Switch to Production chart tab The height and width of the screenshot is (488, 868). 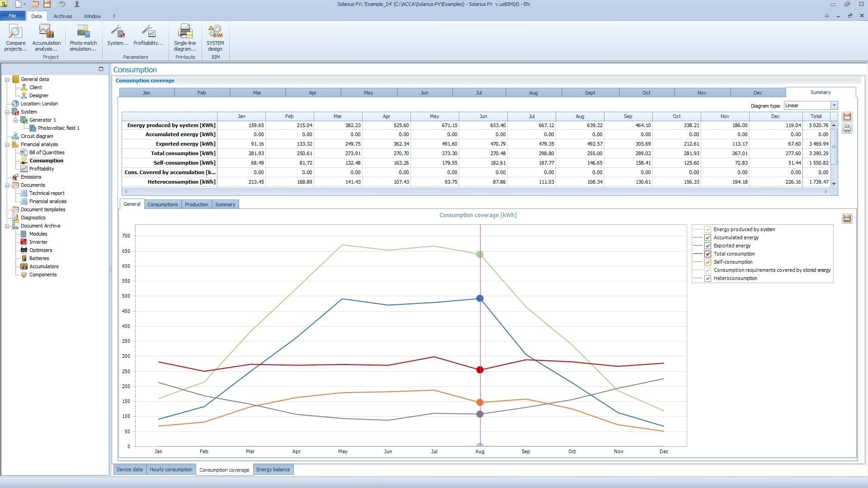[197, 204]
